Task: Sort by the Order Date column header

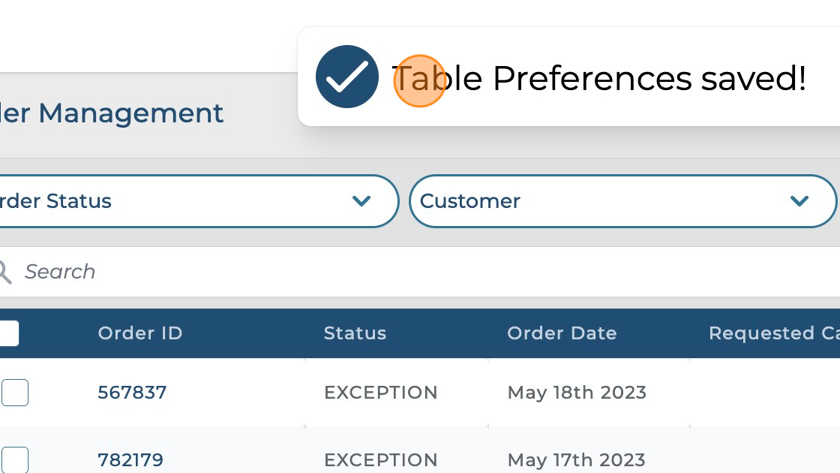Action: [562, 333]
